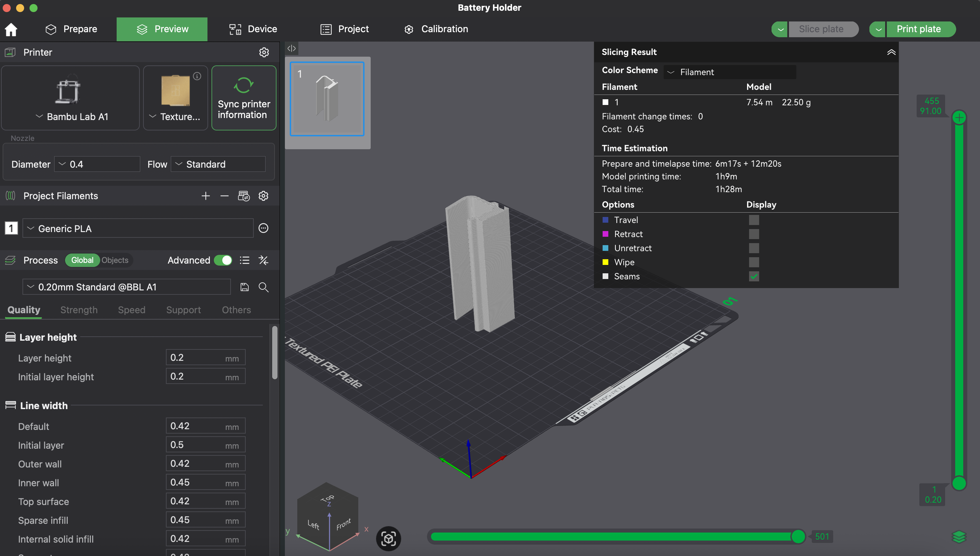Click the bottom vertical layer slider handle
The width and height of the screenshot is (980, 556).
pyautogui.click(x=959, y=484)
